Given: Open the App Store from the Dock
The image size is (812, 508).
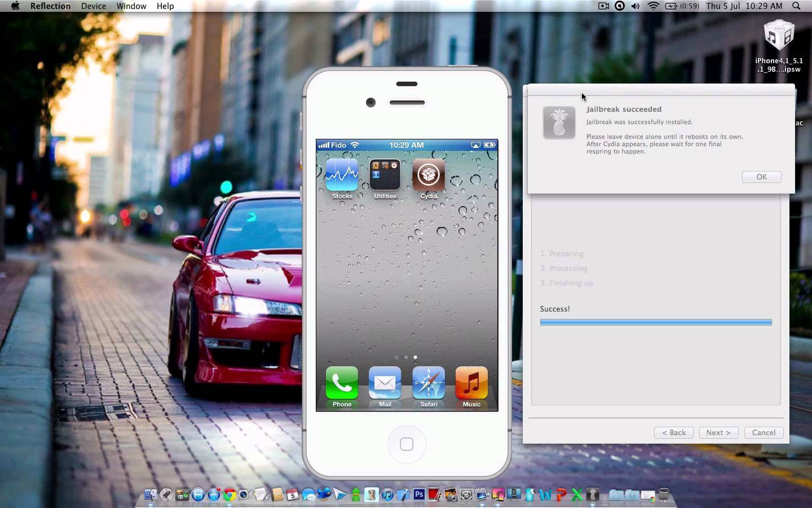Looking at the screenshot, I should (214, 495).
